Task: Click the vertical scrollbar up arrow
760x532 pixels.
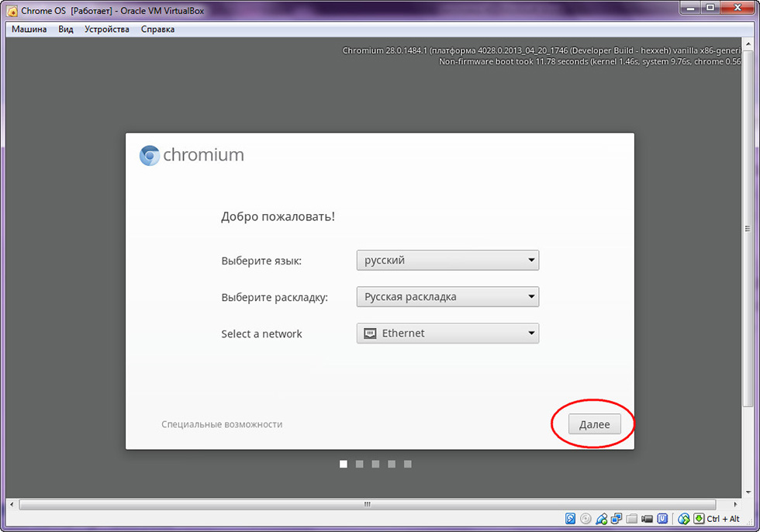Action: [748, 44]
